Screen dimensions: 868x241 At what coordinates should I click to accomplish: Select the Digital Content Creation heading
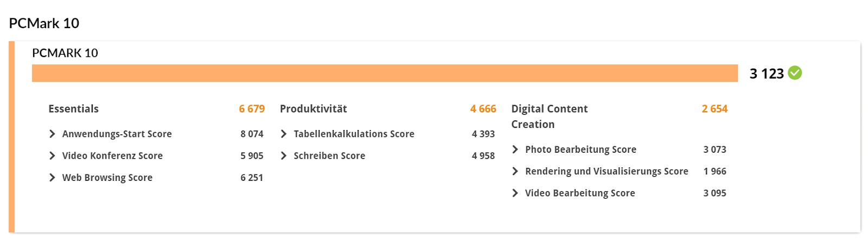click(550, 116)
